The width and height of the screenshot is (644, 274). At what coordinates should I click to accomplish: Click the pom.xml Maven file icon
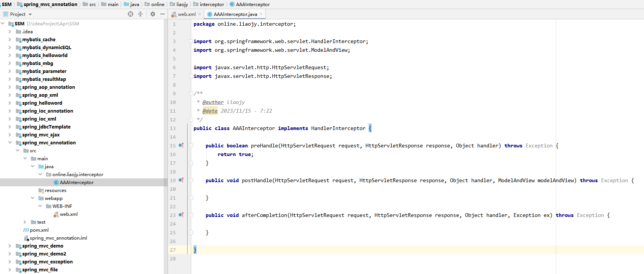[26, 230]
